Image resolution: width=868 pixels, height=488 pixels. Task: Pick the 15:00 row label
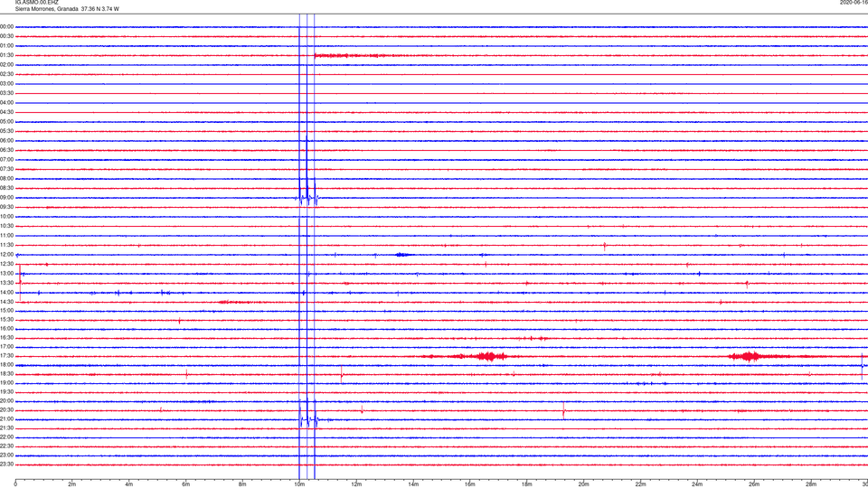[6, 311]
